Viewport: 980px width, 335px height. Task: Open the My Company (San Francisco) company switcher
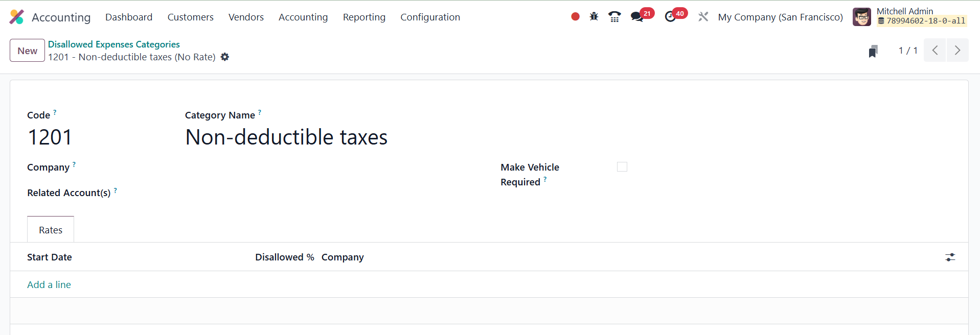780,17
